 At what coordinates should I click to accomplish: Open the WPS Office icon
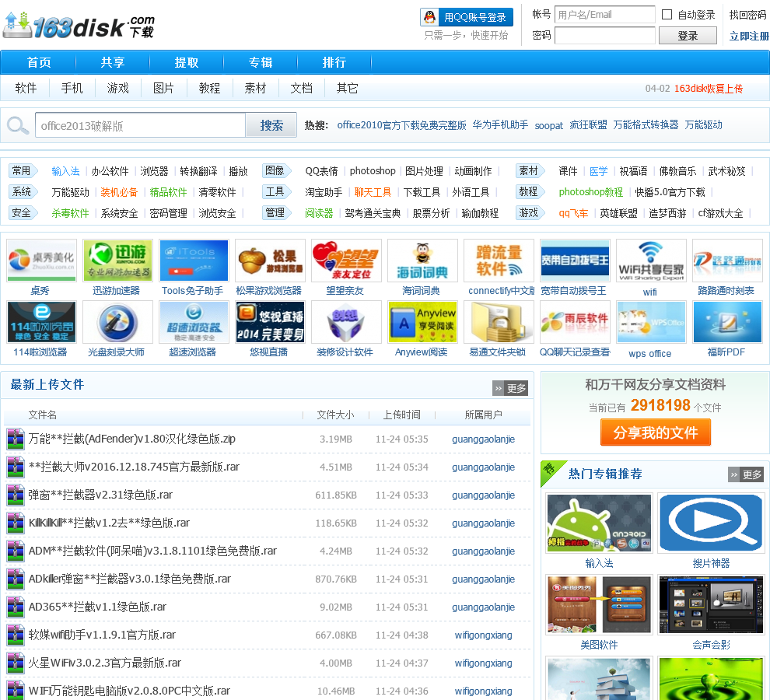point(651,322)
